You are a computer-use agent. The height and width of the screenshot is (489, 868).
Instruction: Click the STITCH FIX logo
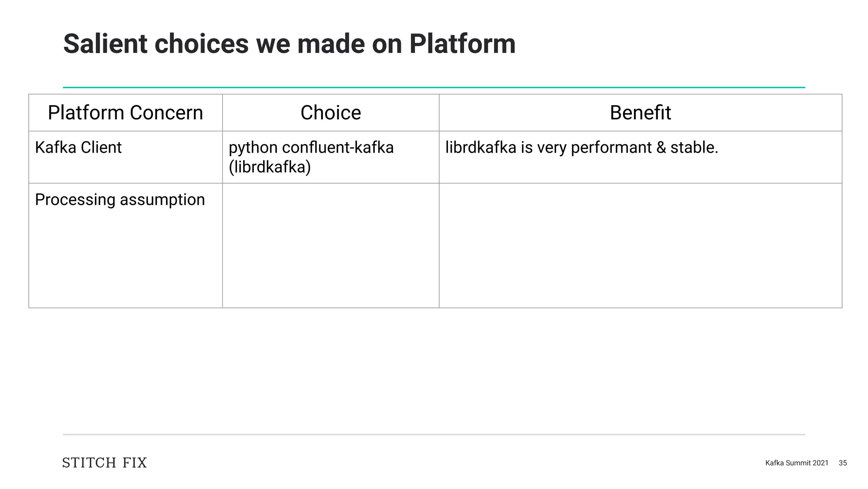(104, 463)
